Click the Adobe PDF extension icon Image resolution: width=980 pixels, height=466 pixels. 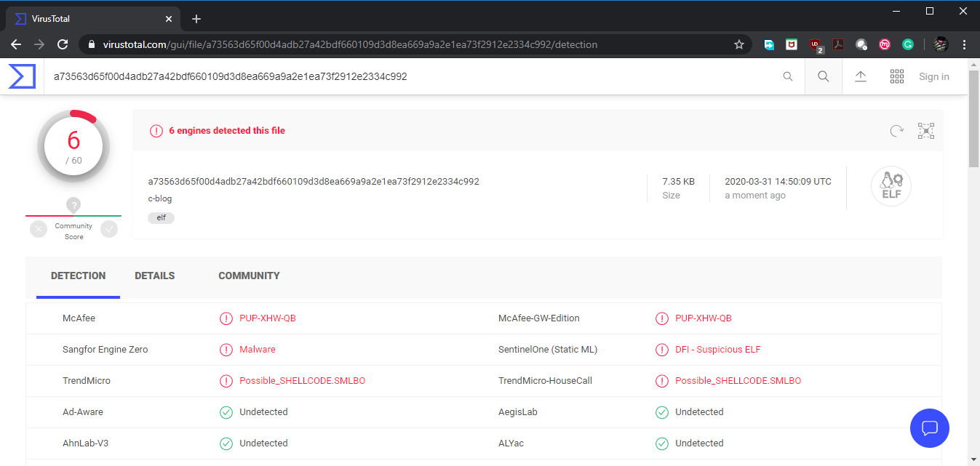(838, 44)
